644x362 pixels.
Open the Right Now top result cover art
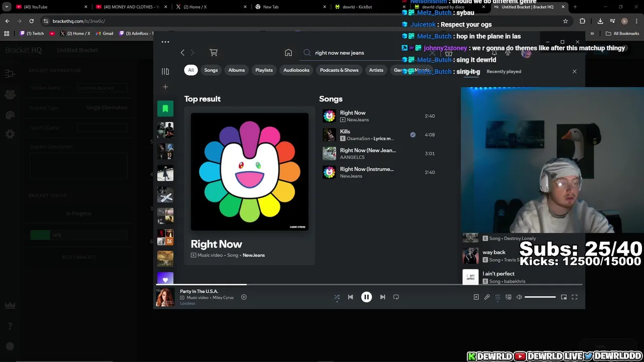point(250,171)
